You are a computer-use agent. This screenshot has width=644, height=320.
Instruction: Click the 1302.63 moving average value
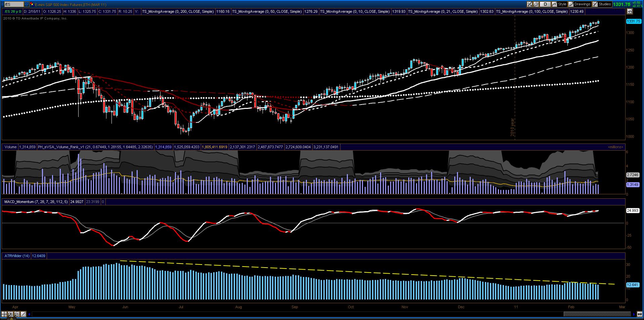(487, 11)
